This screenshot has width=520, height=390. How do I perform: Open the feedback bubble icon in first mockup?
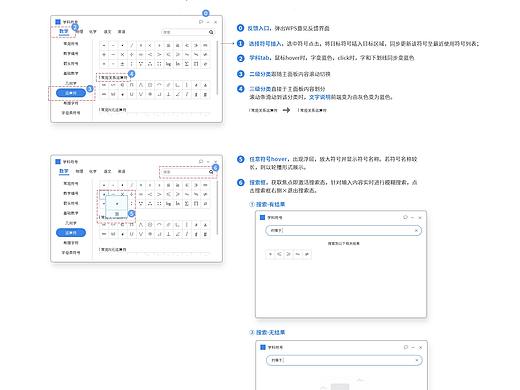[201, 22]
